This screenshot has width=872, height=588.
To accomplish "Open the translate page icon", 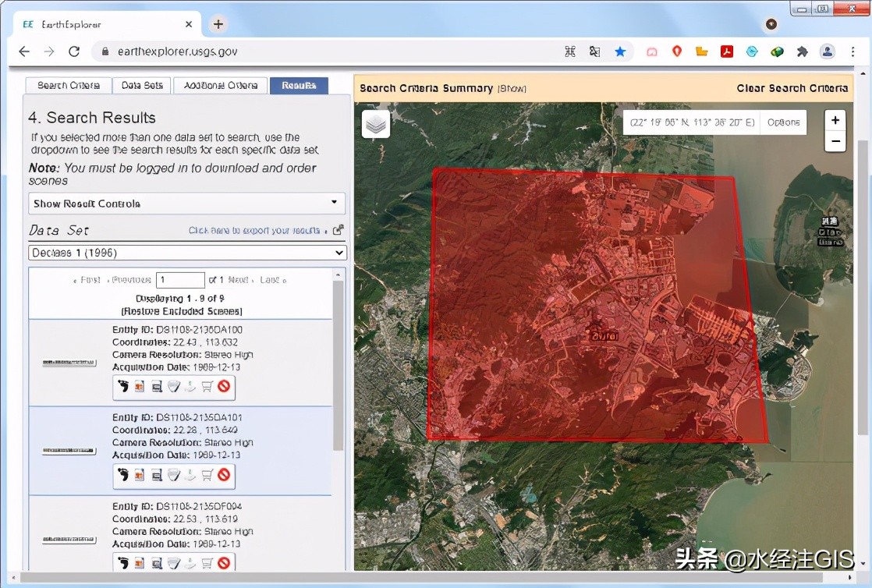I will click(594, 51).
